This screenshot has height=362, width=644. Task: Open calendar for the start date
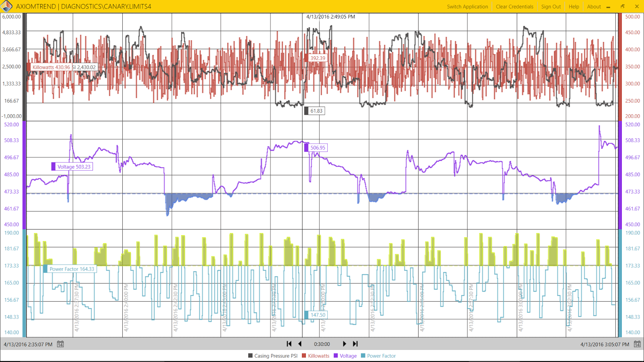point(60,344)
